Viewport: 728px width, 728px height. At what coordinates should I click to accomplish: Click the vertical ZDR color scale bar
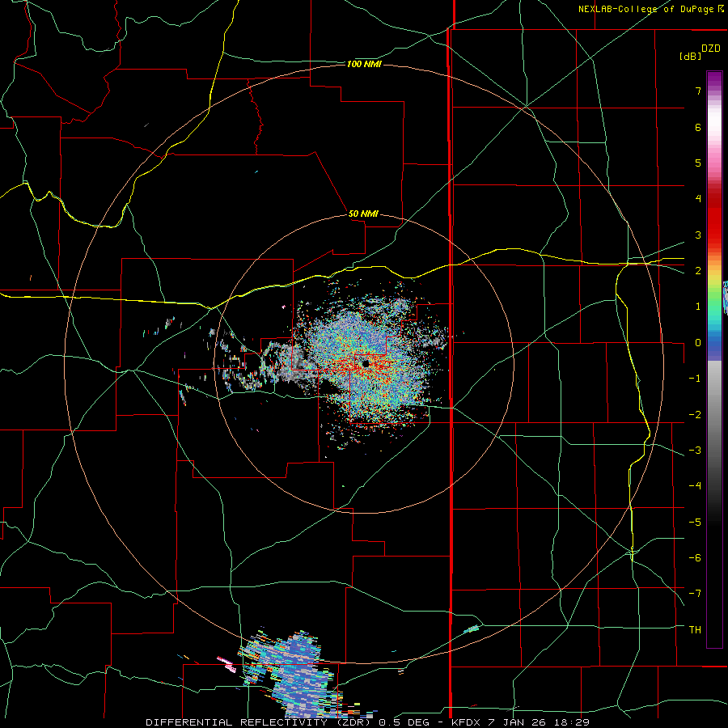coord(714,360)
